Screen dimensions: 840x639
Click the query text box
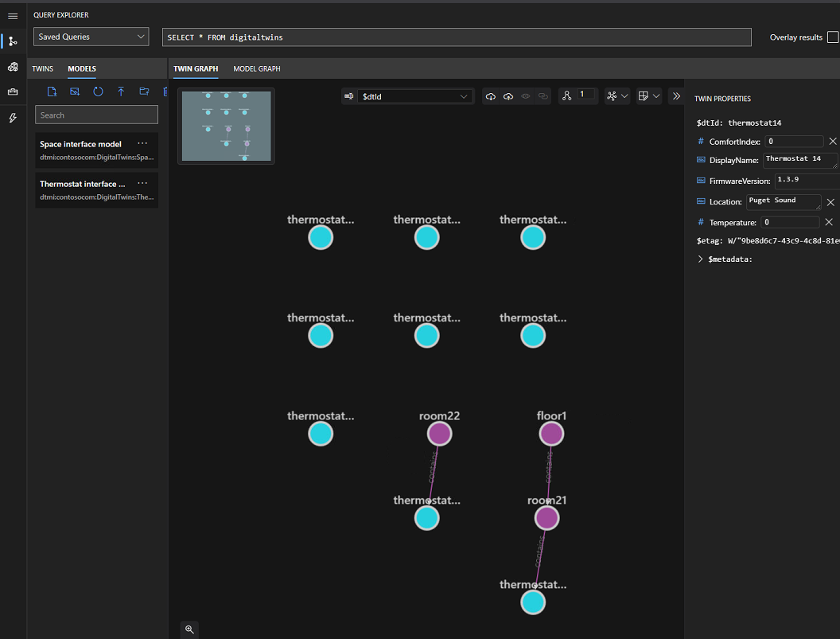point(457,37)
